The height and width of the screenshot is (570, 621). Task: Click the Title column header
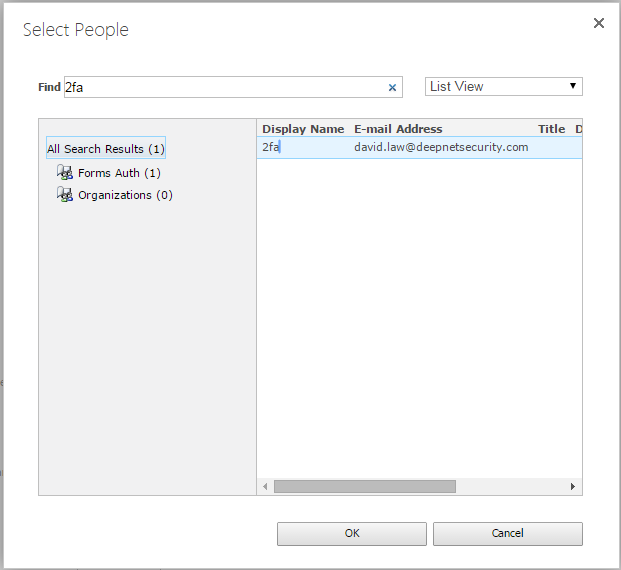[551, 129]
